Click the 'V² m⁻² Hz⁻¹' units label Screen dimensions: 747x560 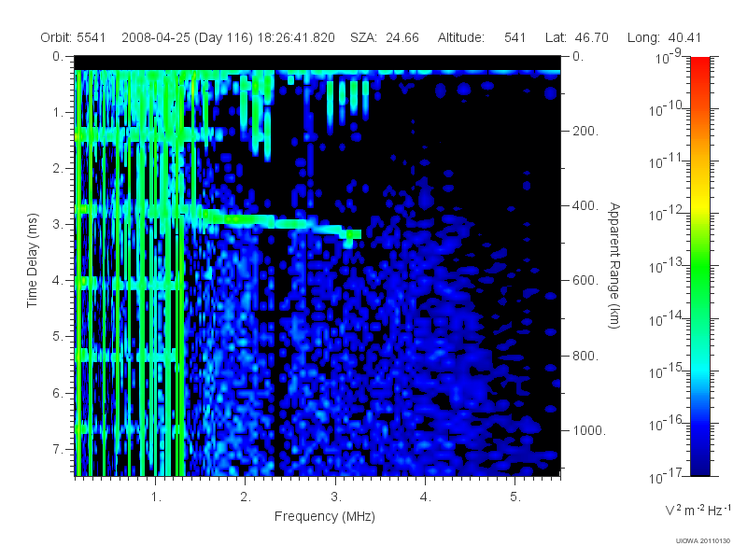point(698,510)
